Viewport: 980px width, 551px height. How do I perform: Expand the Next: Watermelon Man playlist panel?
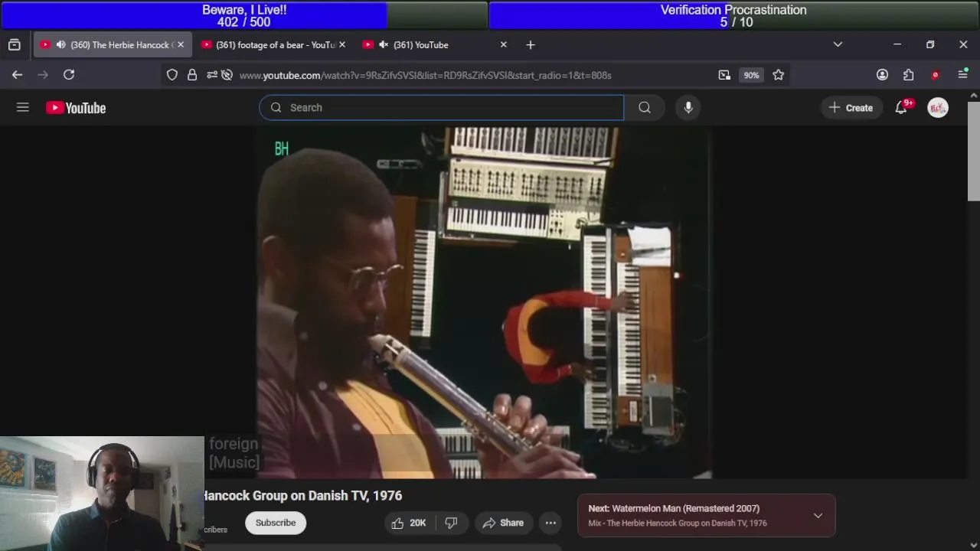[x=818, y=516]
